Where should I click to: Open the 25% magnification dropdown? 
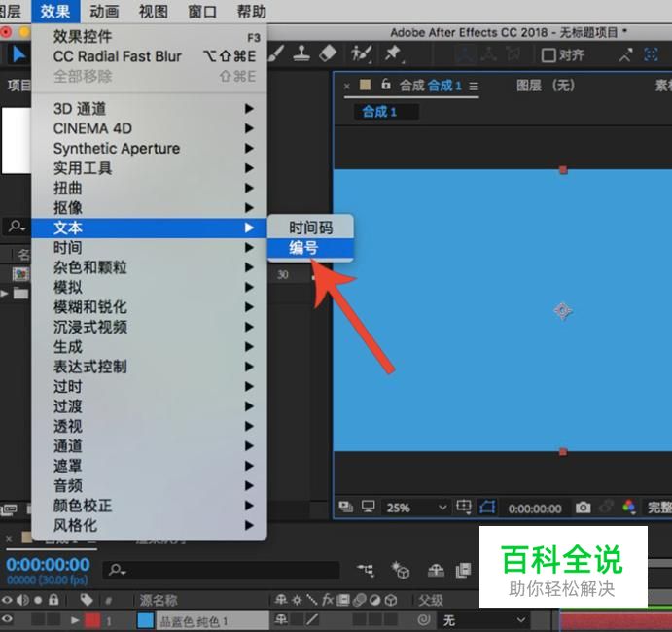tap(415, 508)
